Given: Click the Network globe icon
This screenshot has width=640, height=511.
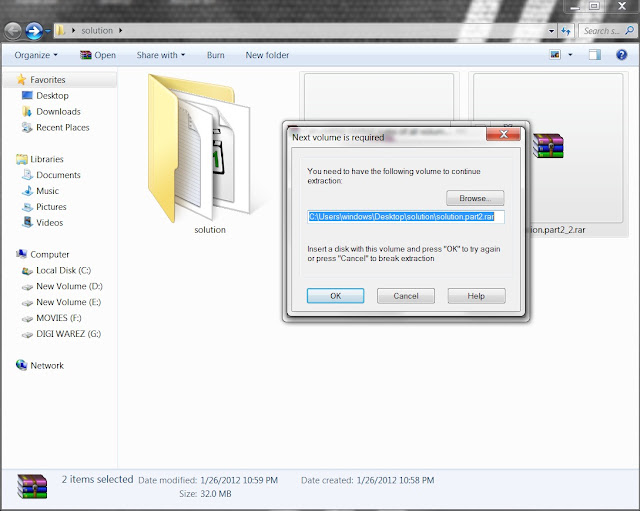Looking at the screenshot, I should coord(21,365).
